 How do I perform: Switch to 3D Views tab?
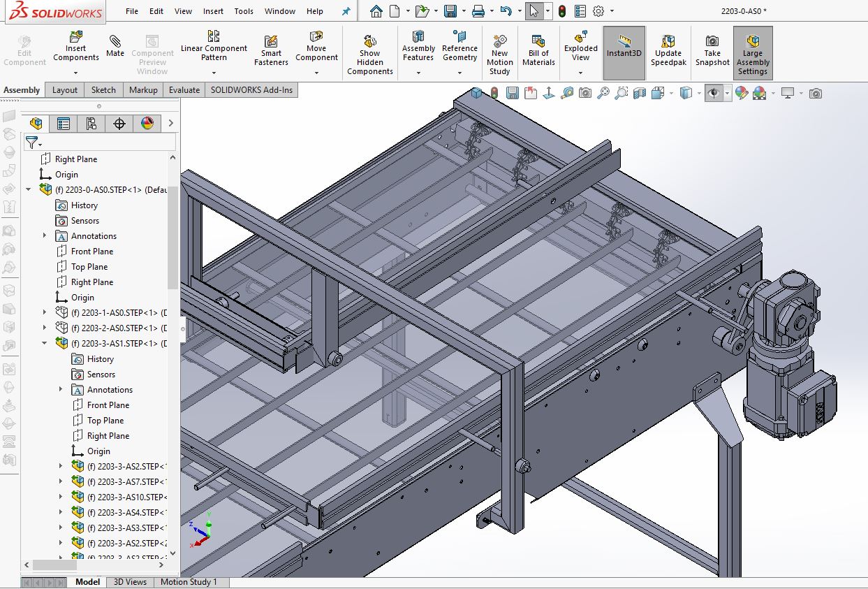(130, 582)
